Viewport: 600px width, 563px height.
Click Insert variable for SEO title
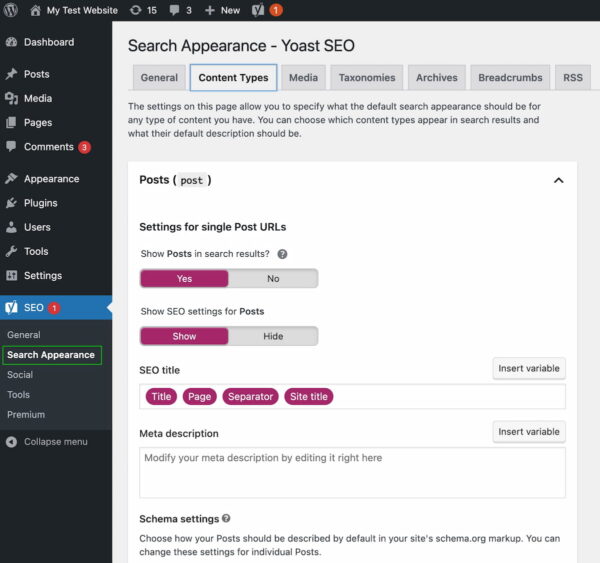tap(529, 369)
